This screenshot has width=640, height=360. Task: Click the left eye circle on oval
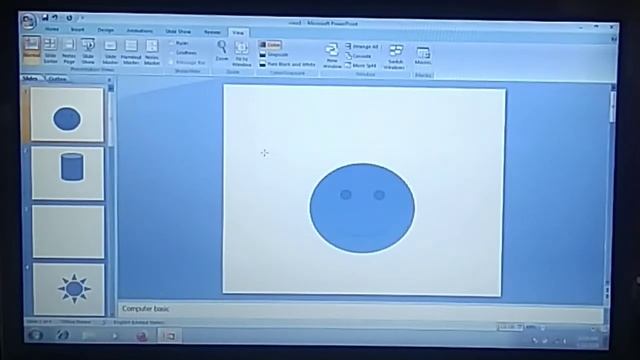point(346,195)
